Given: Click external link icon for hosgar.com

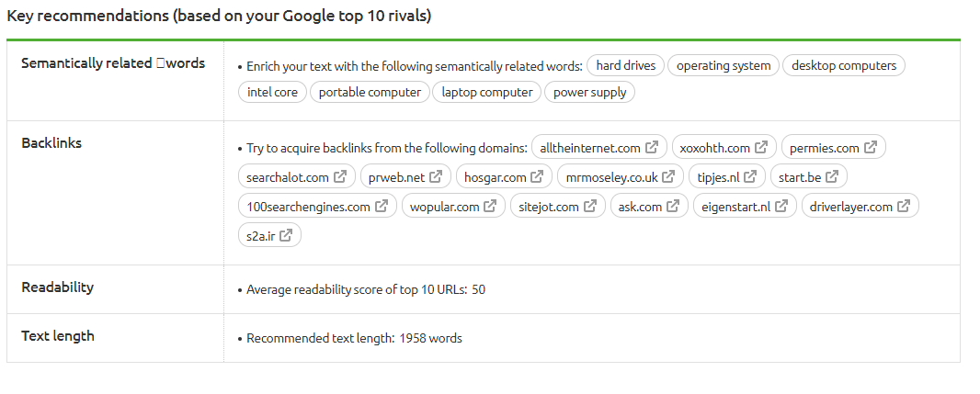Looking at the screenshot, I should [537, 176].
